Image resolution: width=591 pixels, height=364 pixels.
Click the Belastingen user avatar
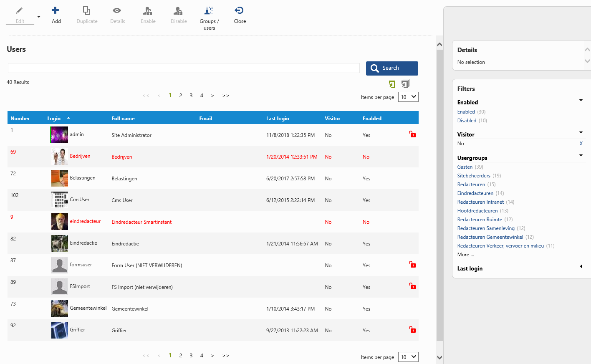point(60,178)
